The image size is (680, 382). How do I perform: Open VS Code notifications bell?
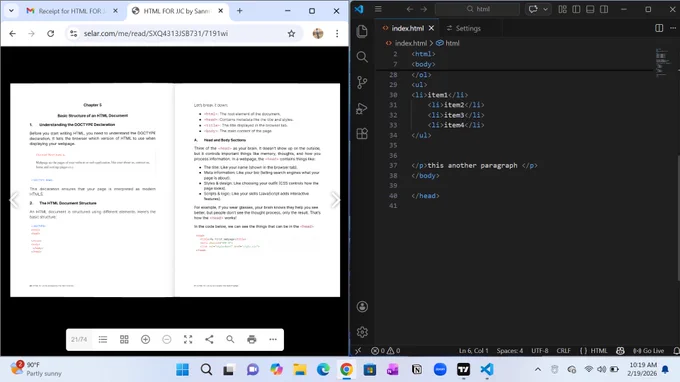(676, 351)
